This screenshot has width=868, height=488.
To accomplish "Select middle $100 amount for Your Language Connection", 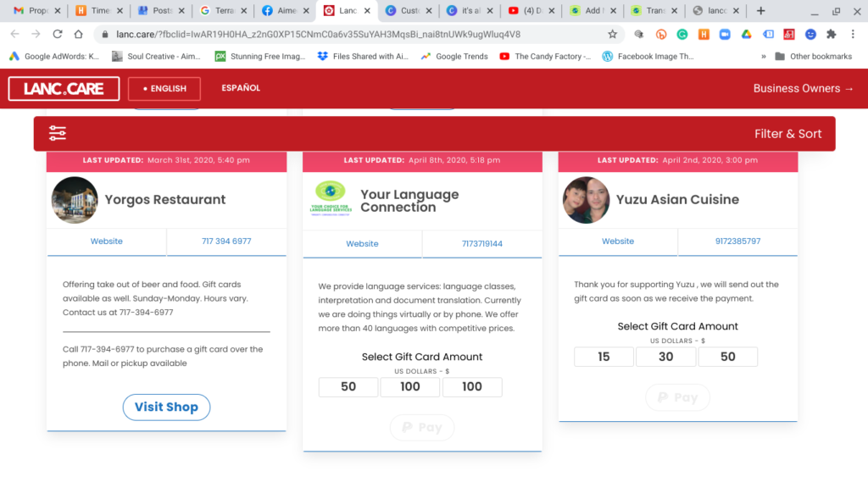I will [x=410, y=386].
